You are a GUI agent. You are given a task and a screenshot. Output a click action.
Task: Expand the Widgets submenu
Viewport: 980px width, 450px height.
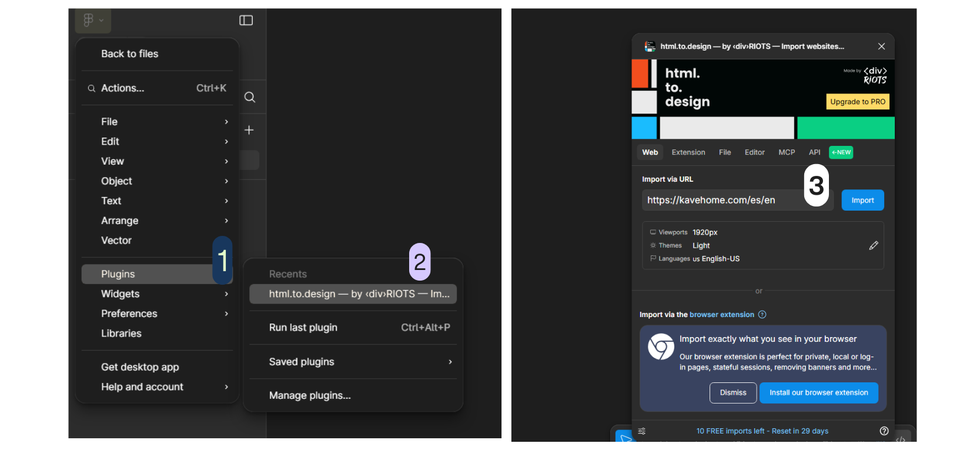pos(157,294)
